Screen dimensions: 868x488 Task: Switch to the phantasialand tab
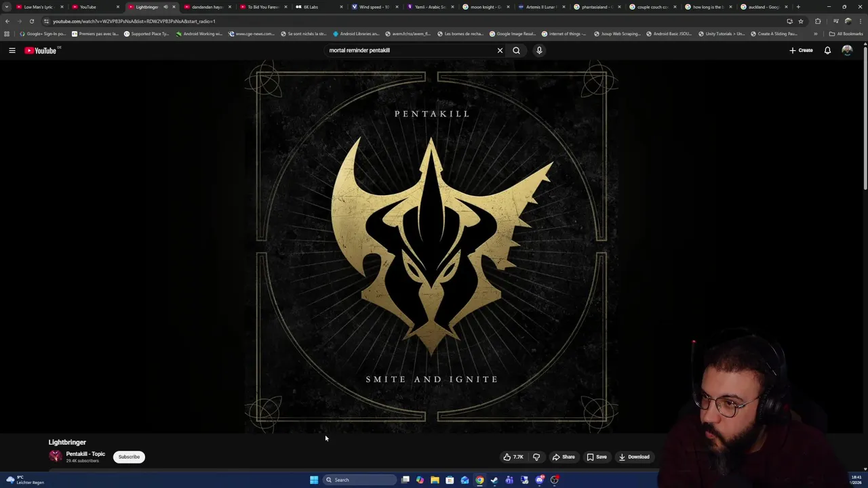[x=597, y=7]
